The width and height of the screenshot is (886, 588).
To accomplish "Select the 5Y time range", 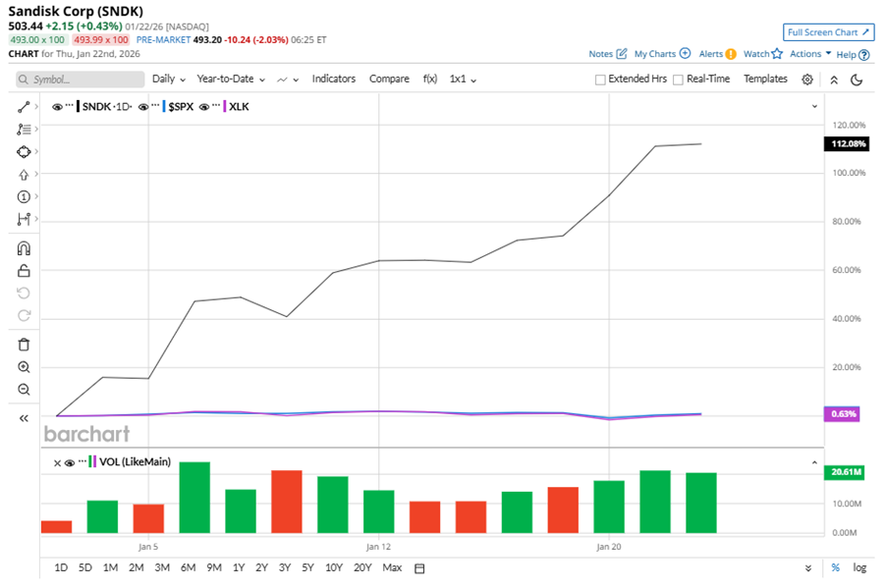I will (x=307, y=567).
